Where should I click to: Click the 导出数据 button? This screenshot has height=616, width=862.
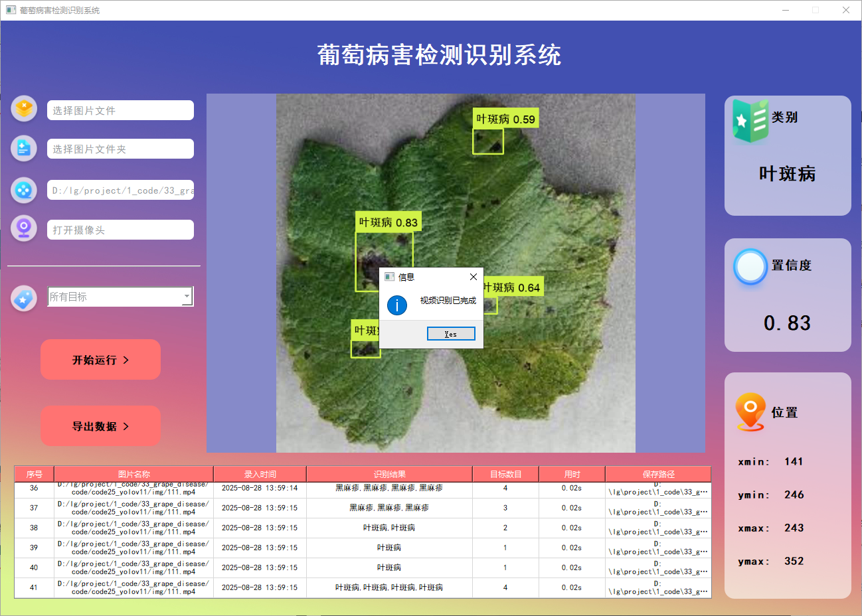(x=100, y=426)
